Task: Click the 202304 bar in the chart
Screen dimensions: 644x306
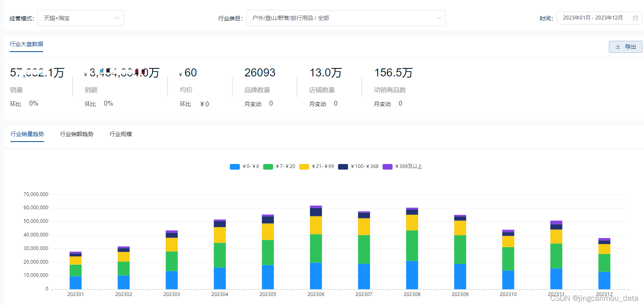Action: [220, 254]
